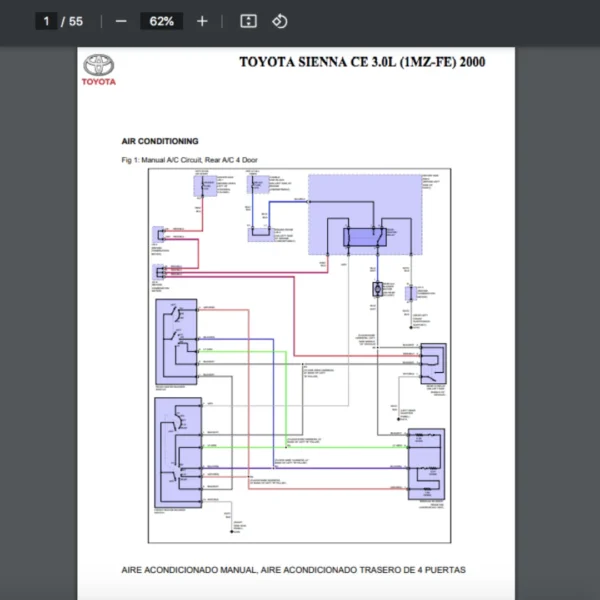Click the zoom out minus icon
Viewport: 600px width, 600px height.
121,21
